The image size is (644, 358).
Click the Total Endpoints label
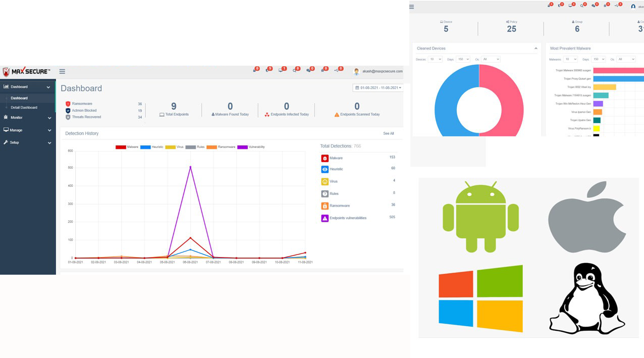tap(177, 115)
